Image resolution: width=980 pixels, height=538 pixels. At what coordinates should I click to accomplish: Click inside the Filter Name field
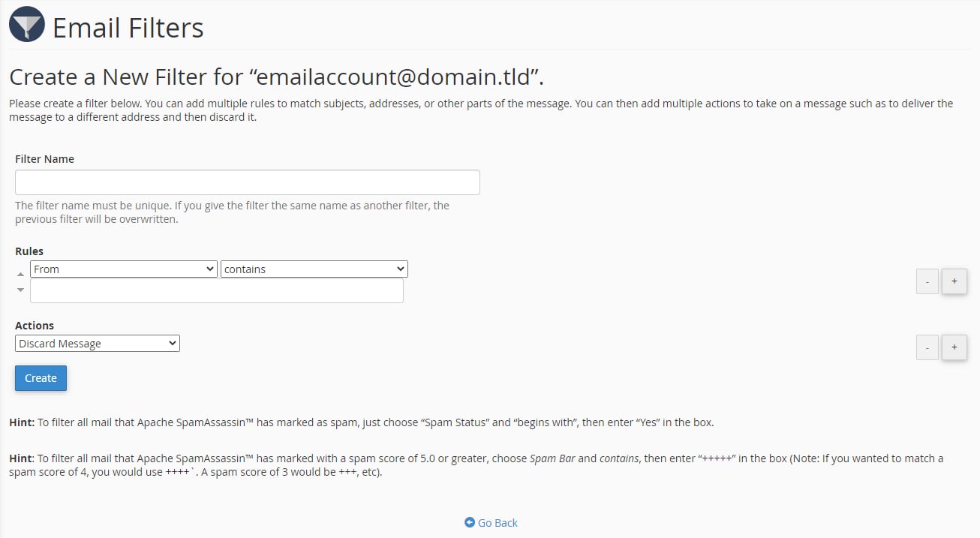[247, 182]
